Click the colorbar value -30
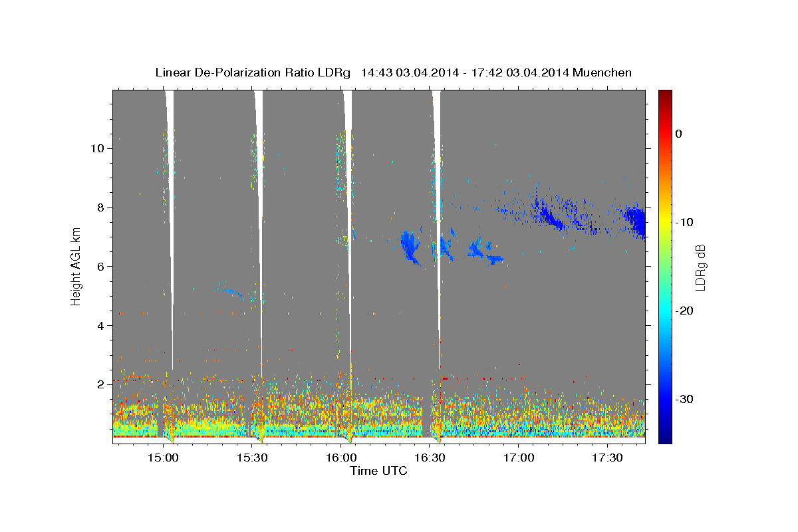 (685, 400)
